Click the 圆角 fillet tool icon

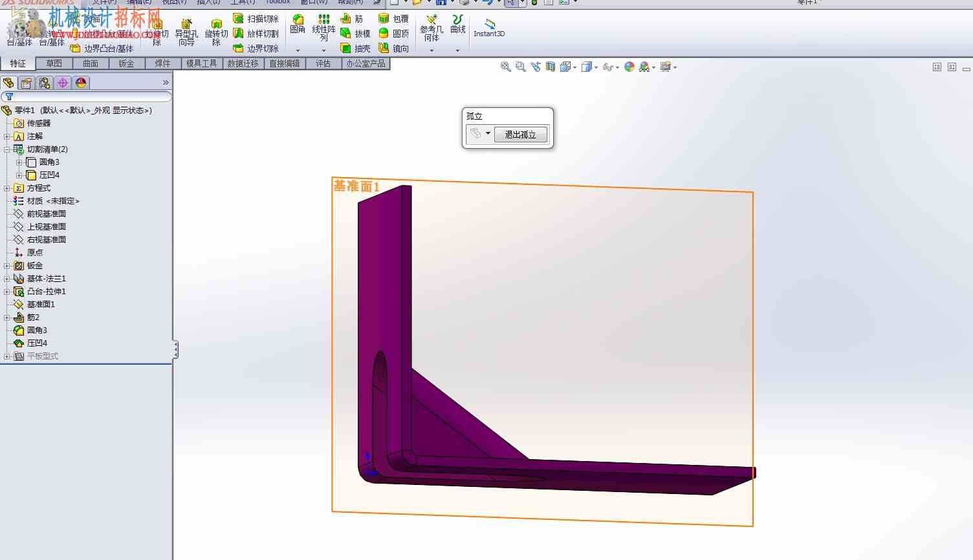coord(298,19)
